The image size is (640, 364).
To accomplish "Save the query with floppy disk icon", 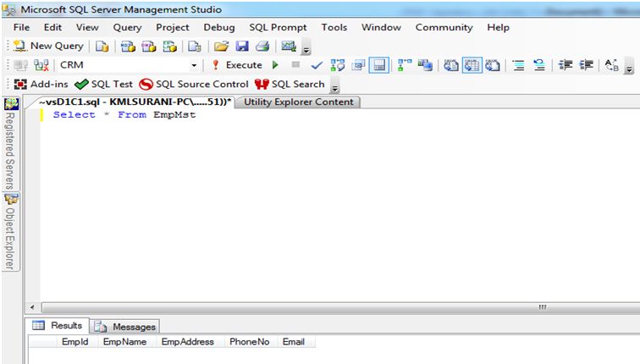I will [242, 47].
